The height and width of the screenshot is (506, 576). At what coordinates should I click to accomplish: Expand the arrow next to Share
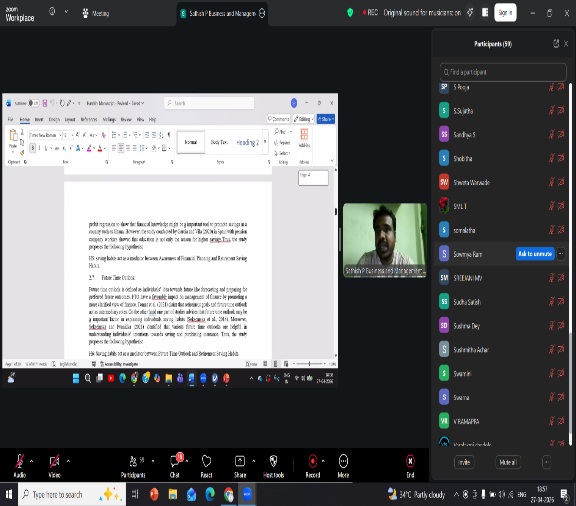[x=253, y=461]
